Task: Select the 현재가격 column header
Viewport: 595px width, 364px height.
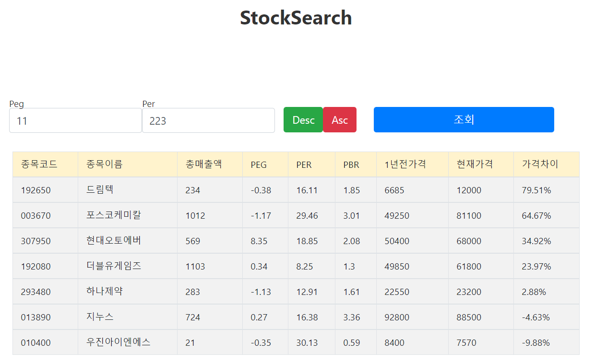Action: pos(475,164)
